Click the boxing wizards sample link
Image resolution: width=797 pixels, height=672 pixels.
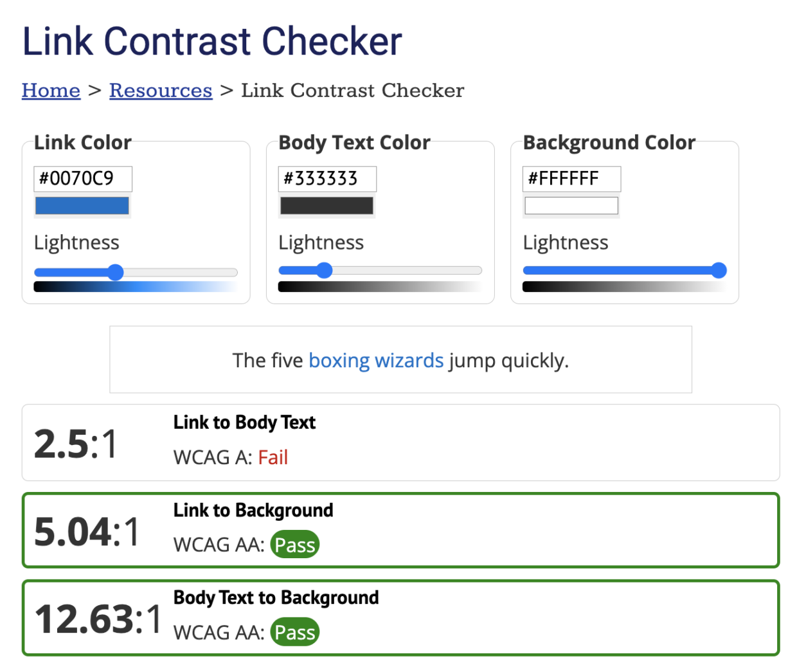click(377, 360)
